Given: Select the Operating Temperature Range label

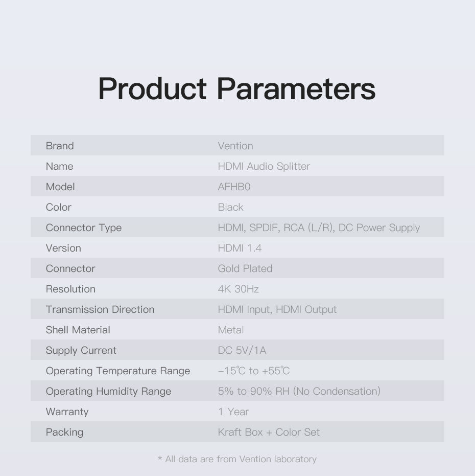Looking at the screenshot, I should 118,371.
